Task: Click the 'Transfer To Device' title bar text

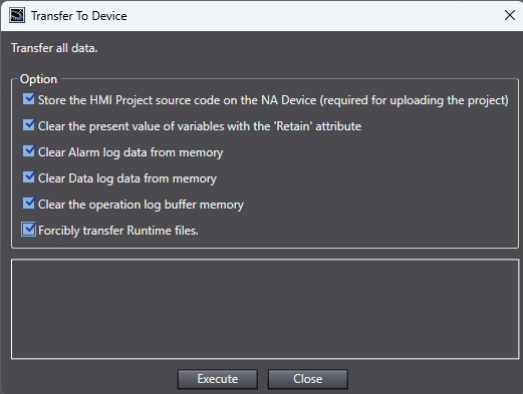Action: (79, 16)
